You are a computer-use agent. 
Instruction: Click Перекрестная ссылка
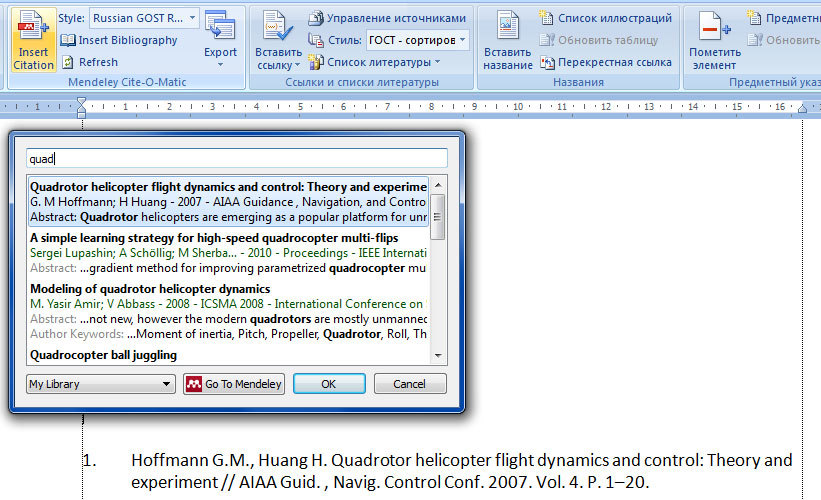(x=606, y=62)
